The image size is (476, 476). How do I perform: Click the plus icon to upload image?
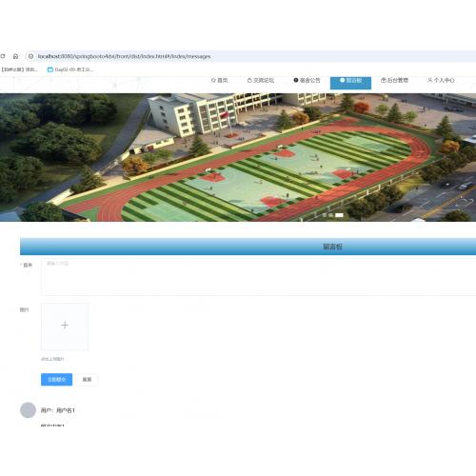pos(65,325)
